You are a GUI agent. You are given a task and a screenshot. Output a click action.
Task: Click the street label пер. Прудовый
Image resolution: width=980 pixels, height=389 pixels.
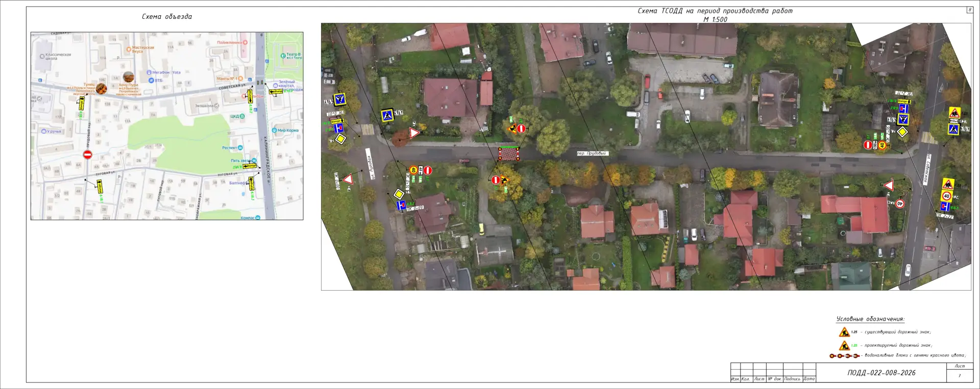pos(592,153)
